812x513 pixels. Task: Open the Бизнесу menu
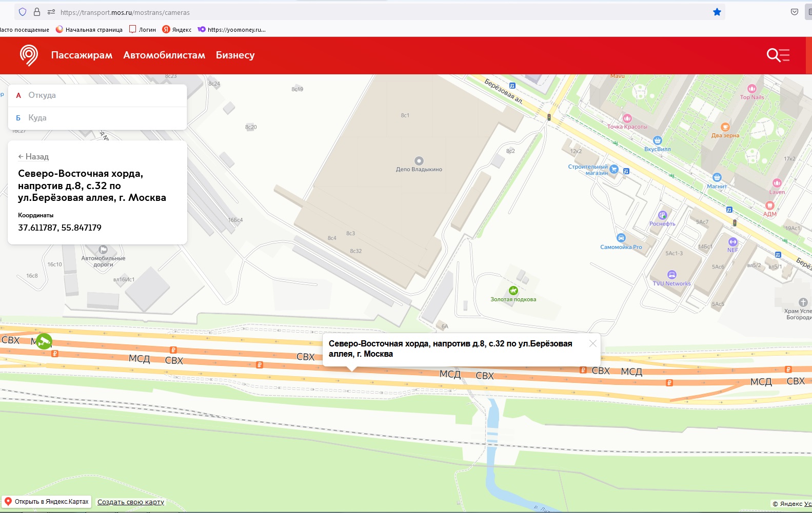(x=235, y=55)
